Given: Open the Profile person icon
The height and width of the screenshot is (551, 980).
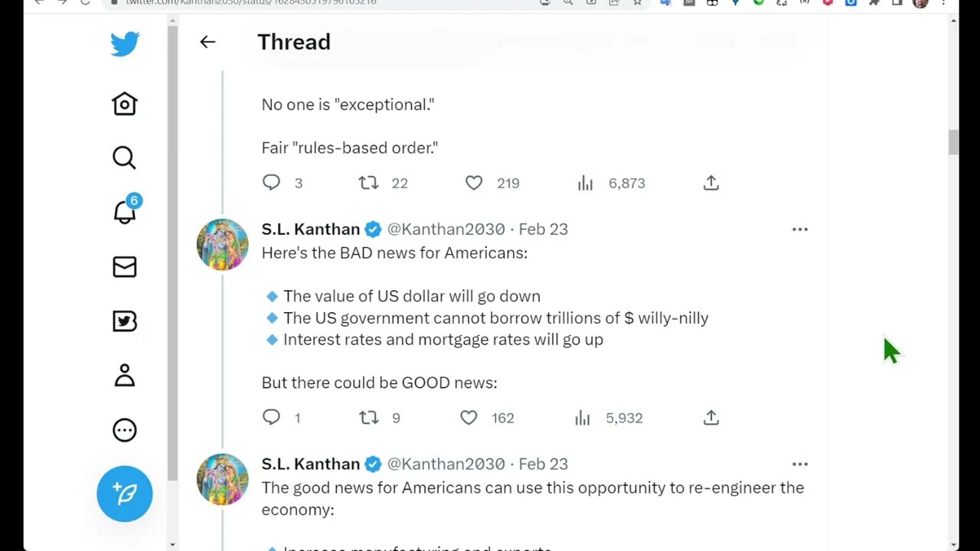Looking at the screenshot, I should coord(124,375).
